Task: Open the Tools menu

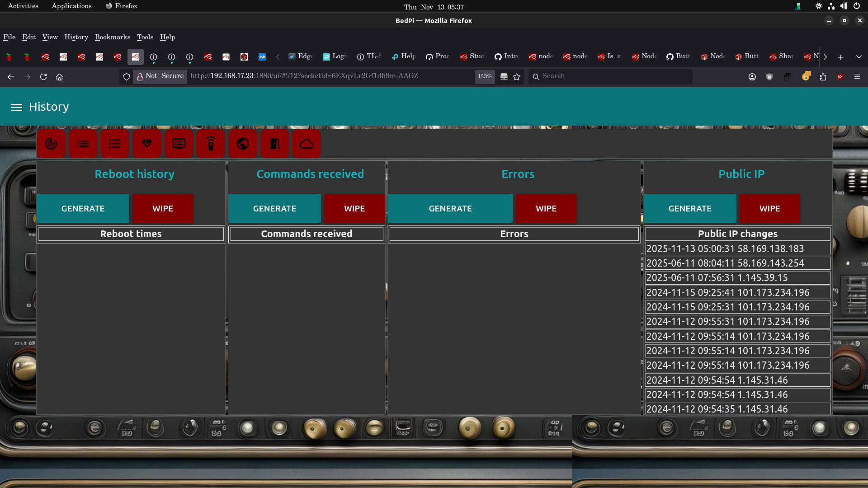Action: click(x=145, y=37)
